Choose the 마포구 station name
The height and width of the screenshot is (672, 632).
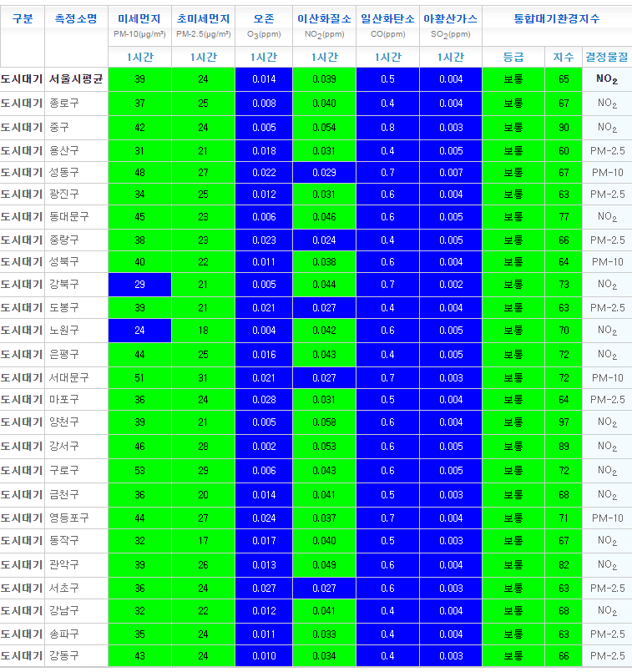click(x=61, y=399)
